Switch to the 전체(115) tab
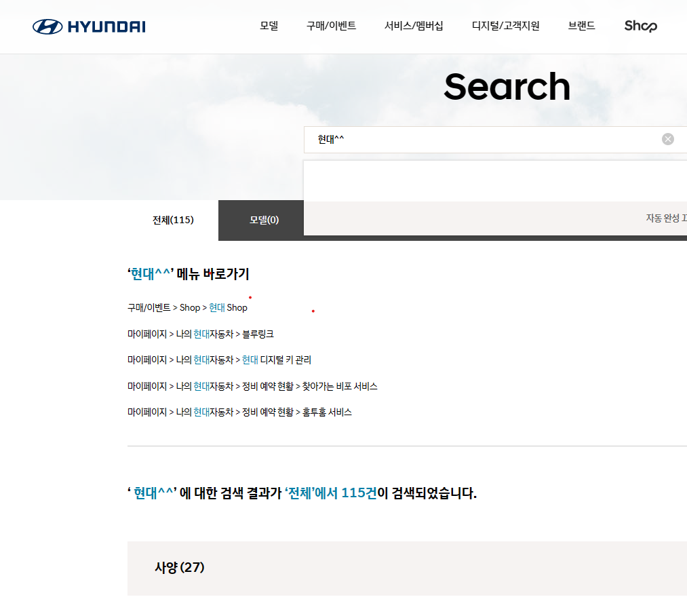 coord(172,220)
